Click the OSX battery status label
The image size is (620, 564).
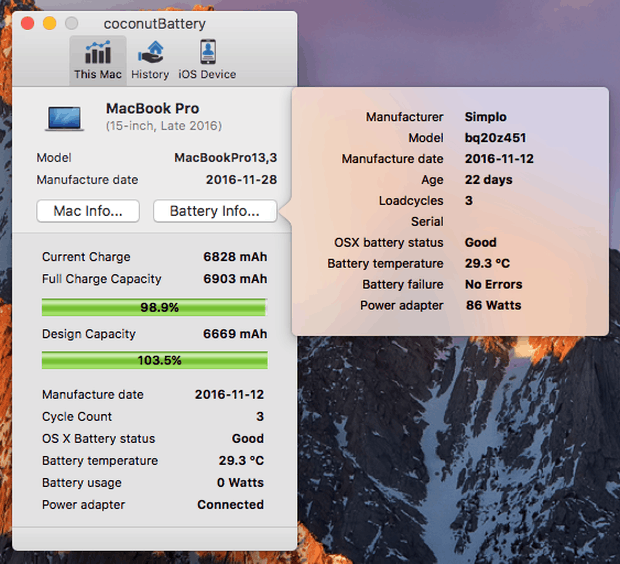[389, 242]
